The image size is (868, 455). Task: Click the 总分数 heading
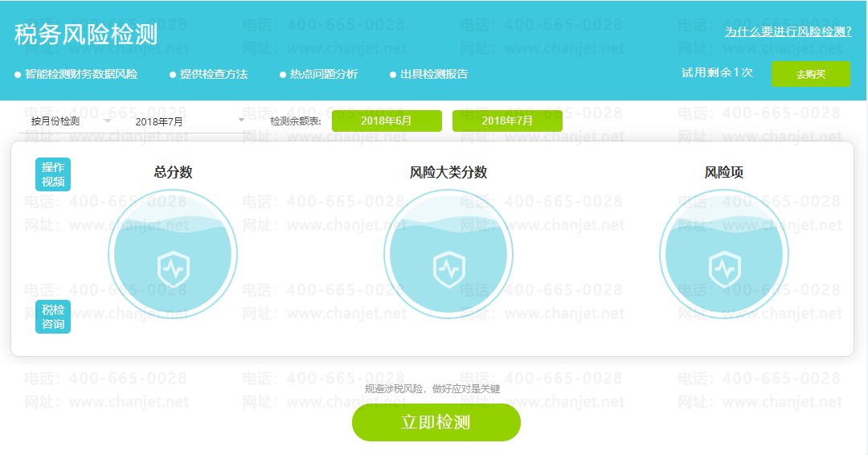174,172
